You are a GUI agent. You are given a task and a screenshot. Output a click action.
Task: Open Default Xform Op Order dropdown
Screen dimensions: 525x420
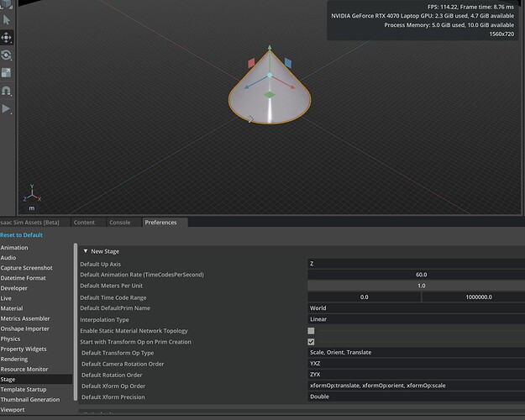click(416, 386)
